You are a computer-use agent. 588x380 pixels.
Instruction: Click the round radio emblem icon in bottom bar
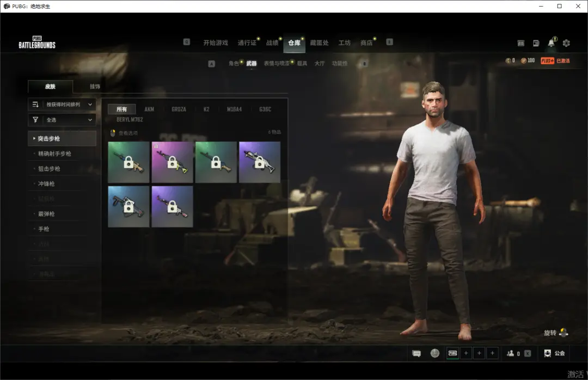[x=434, y=353]
